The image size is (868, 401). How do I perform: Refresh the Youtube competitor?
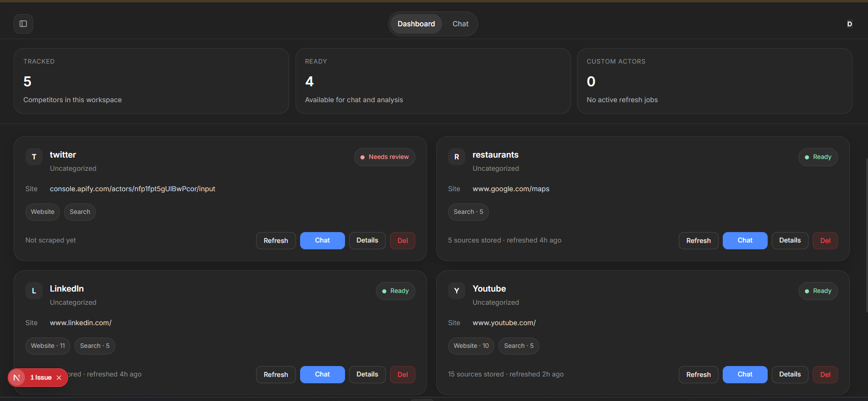coord(699,375)
